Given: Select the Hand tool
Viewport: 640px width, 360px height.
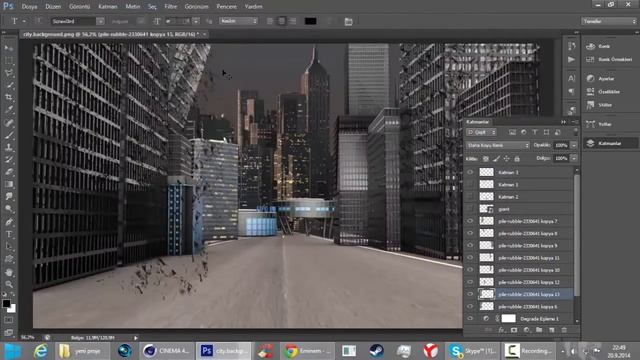Looking at the screenshot, I should point(9,272).
